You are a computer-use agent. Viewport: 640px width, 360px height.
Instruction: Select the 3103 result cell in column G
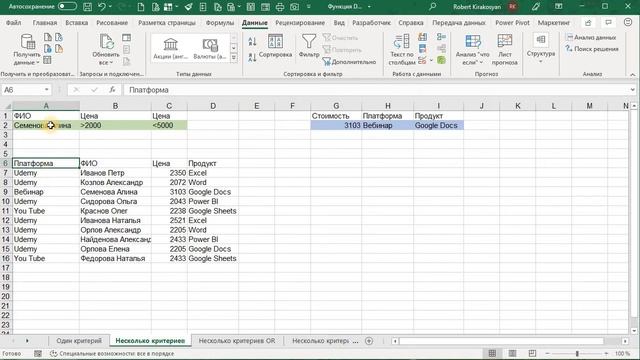336,125
